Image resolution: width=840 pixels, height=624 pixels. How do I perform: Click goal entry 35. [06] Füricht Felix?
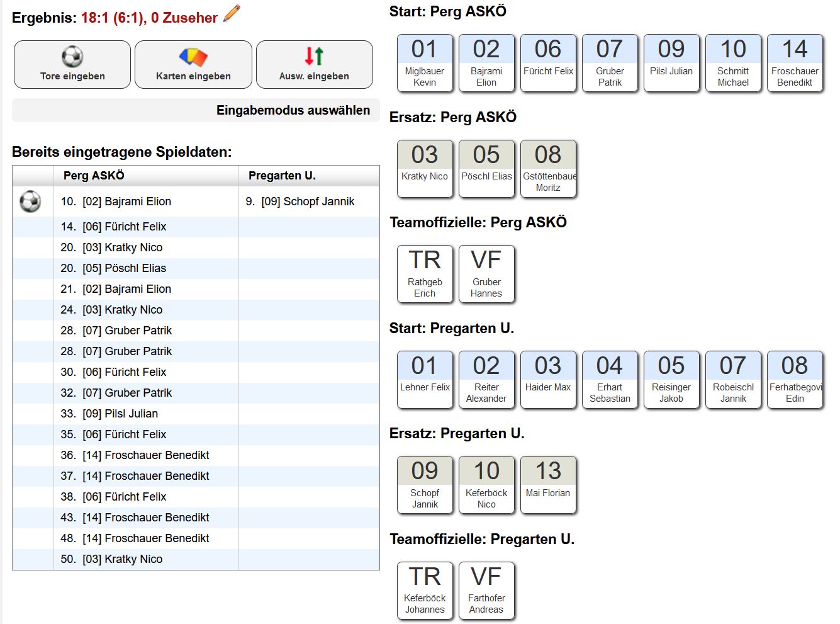click(x=113, y=434)
